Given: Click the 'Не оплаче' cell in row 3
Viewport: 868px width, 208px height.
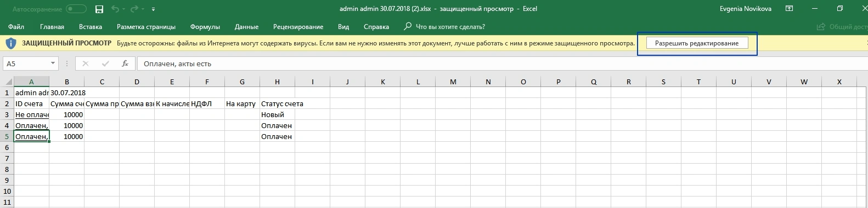Looking at the screenshot, I should pyautogui.click(x=31, y=114).
